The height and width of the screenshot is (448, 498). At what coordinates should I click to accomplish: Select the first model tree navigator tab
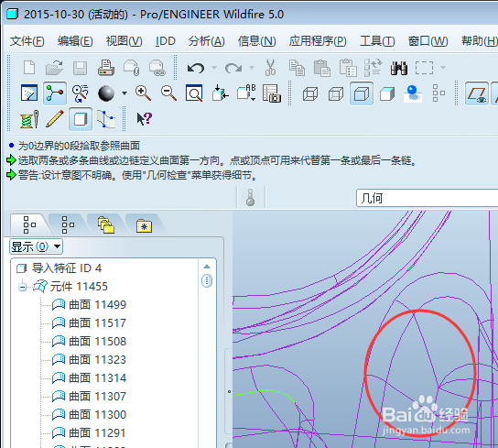coord(29,224)
